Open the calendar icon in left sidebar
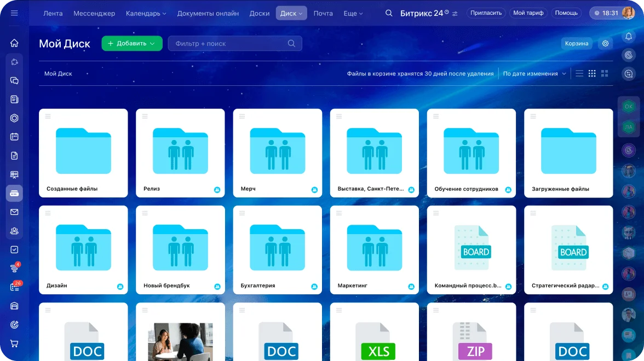 [x=14, y=137]
